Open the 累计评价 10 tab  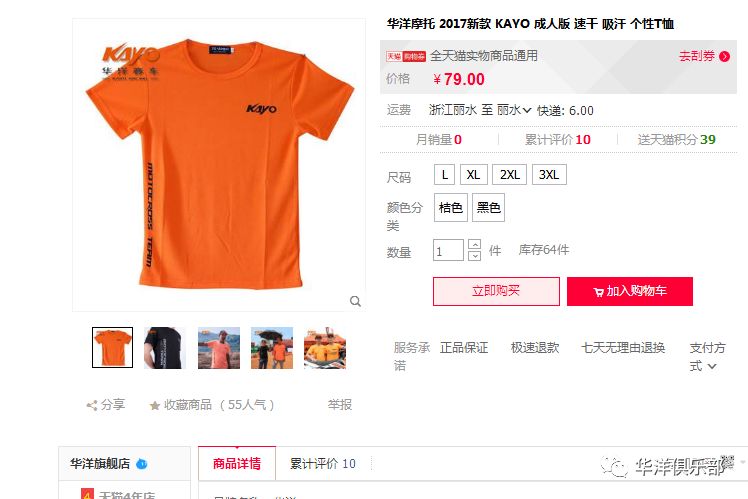(x=323, y=464)
